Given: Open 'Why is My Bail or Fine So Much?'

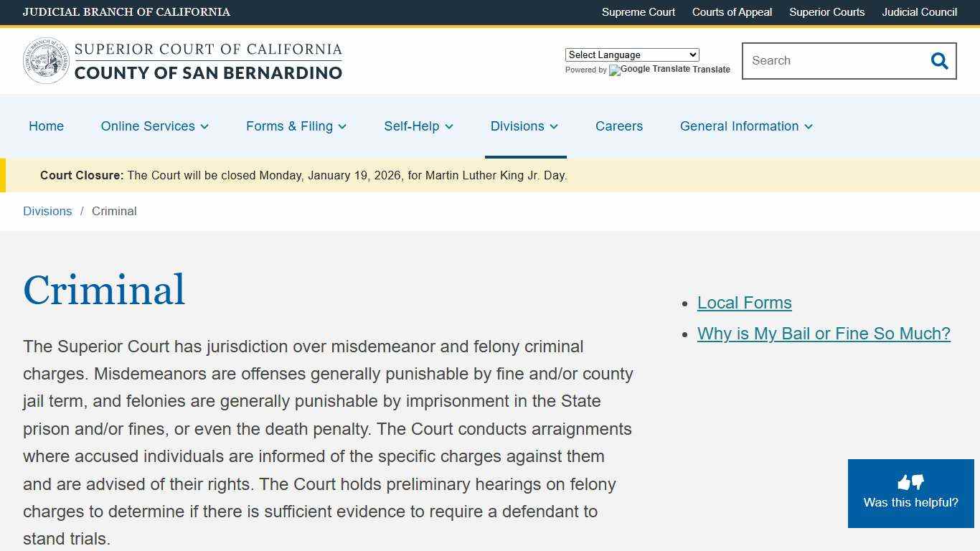Looking at the screenshot, I should click(824, 334).
